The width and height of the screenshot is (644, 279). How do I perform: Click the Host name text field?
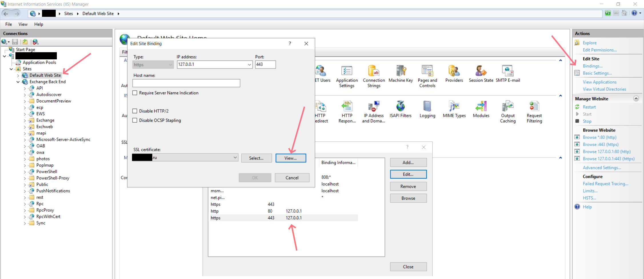pos(186,83)
